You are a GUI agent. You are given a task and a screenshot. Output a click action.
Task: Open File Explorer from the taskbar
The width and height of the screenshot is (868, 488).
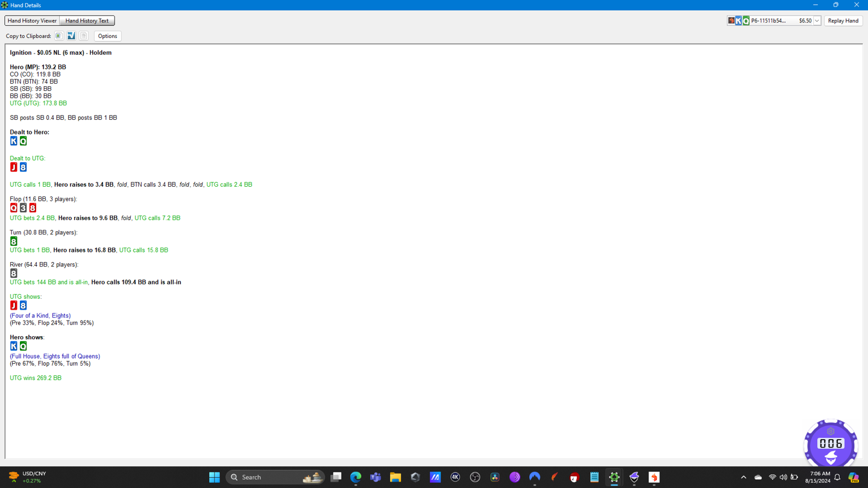pos(395,477)
